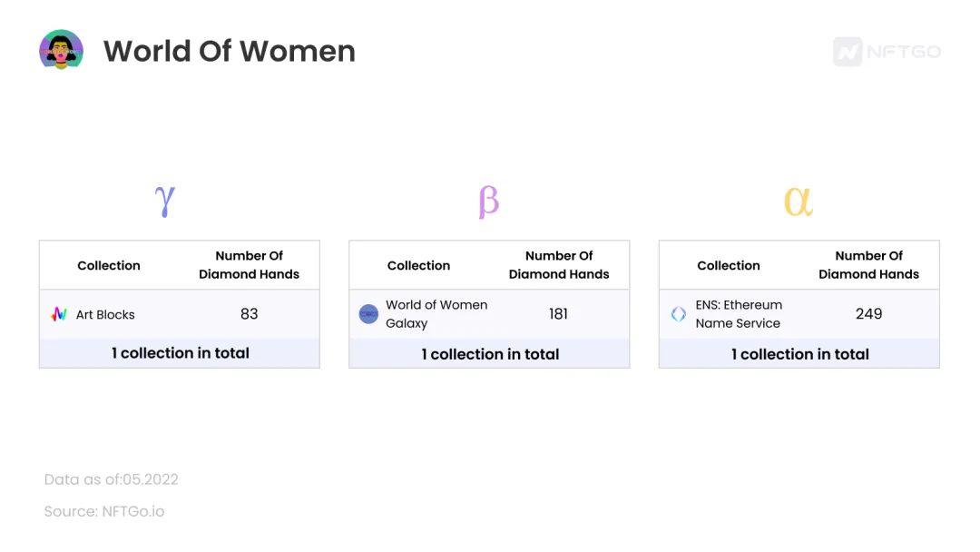This screenshot has width=980, height=552.
Task: Click the World Of Women avatar icon
Action: coord(61,50)
